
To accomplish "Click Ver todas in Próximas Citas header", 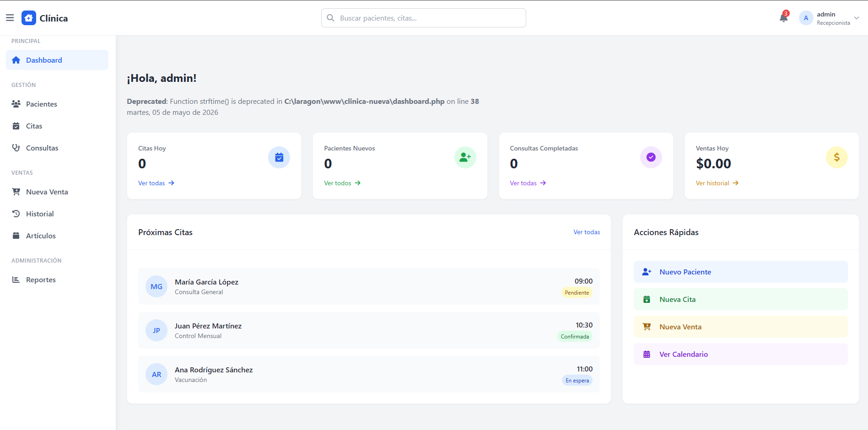I will point(587,232).
